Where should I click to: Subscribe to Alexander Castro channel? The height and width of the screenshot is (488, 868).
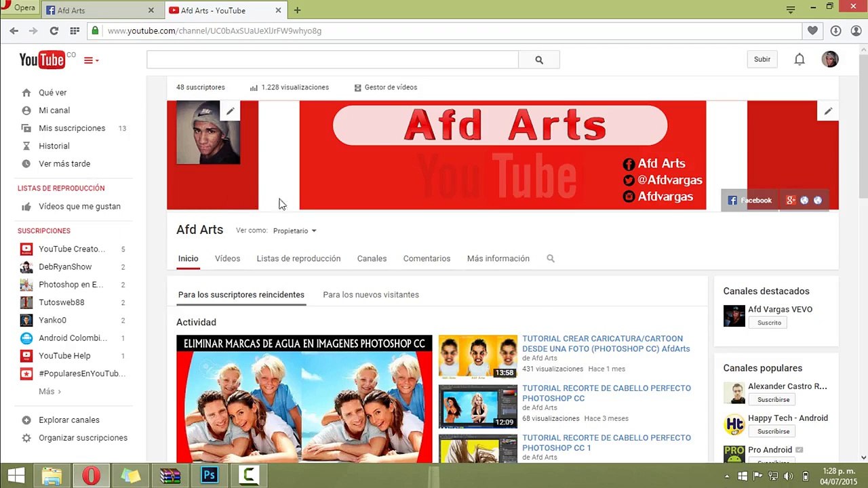coord(773,399)
